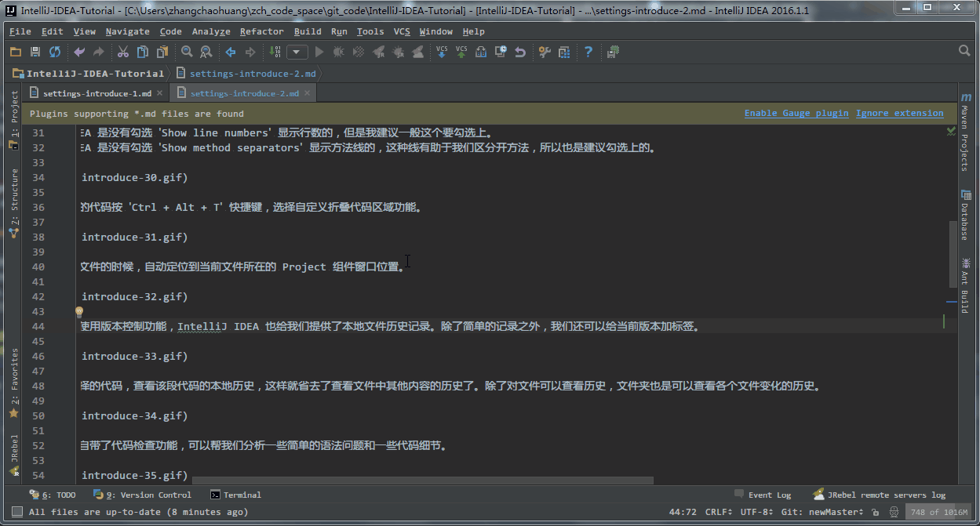Click the Search Everywhere magnifier icon
Screen dimensions: 980x526
coord(965,51)
